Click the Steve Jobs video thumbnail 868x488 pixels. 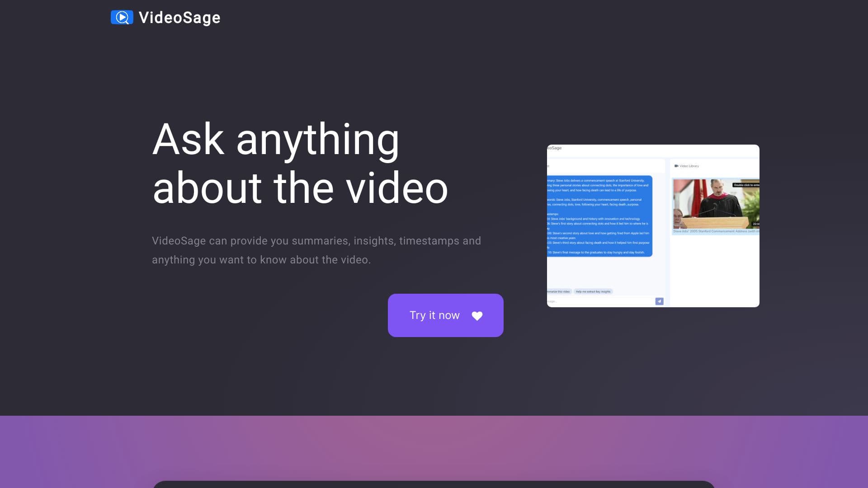[717, 204]
